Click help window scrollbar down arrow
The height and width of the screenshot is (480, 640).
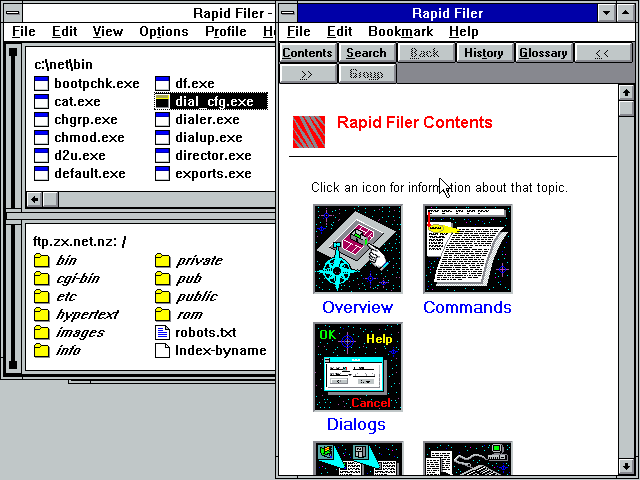(x=626, y=466)
